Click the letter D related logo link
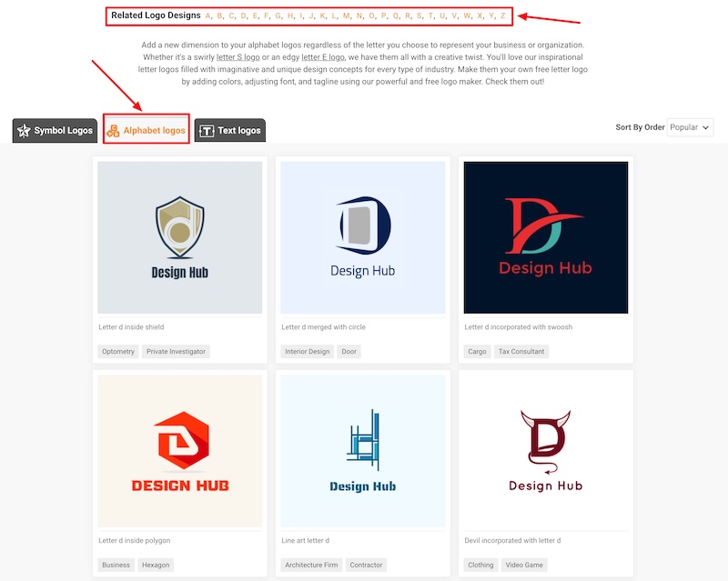Image resolution: width=728 pixels, height=581 pixels. click(243, 15)
